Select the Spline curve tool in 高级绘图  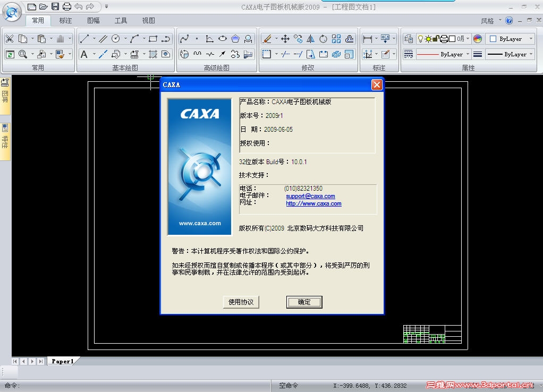[x=184, y=39]
